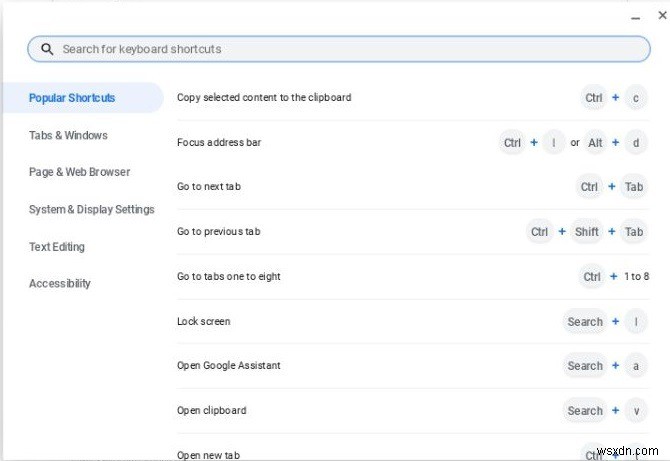Screen dimensions: 670x461
Task: Click the Lock screen shortcut row
Action: click(204, 322)
